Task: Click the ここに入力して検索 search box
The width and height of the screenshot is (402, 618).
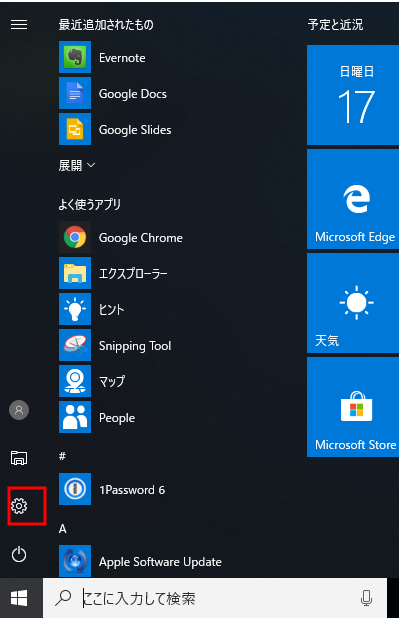Action: point(215,598)
